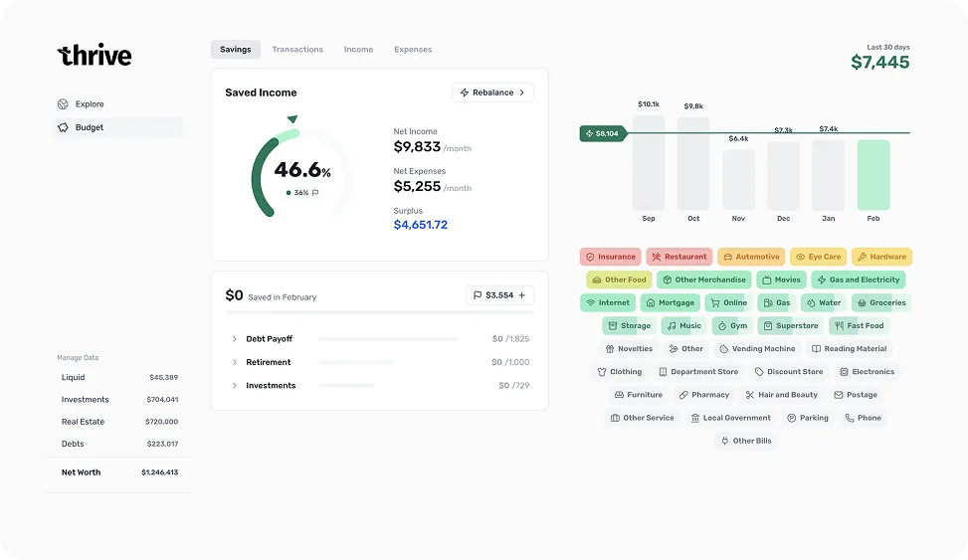Click the Net Worth row

(119, 472)
